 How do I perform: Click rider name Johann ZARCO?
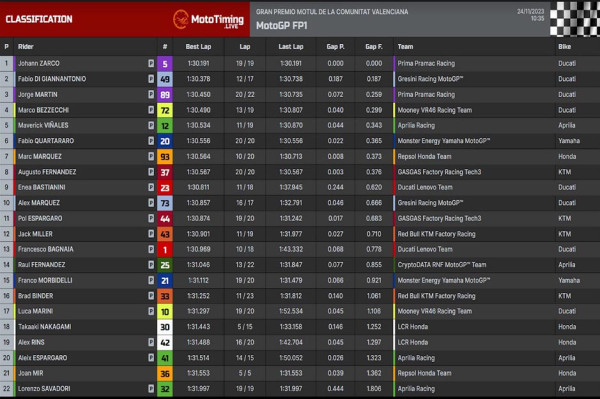coord(39,63)
